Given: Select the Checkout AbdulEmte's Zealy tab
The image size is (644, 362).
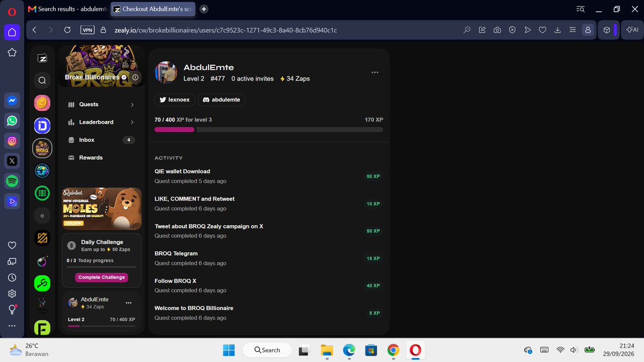Looking at the screenshot, I should tap(153, 9).
